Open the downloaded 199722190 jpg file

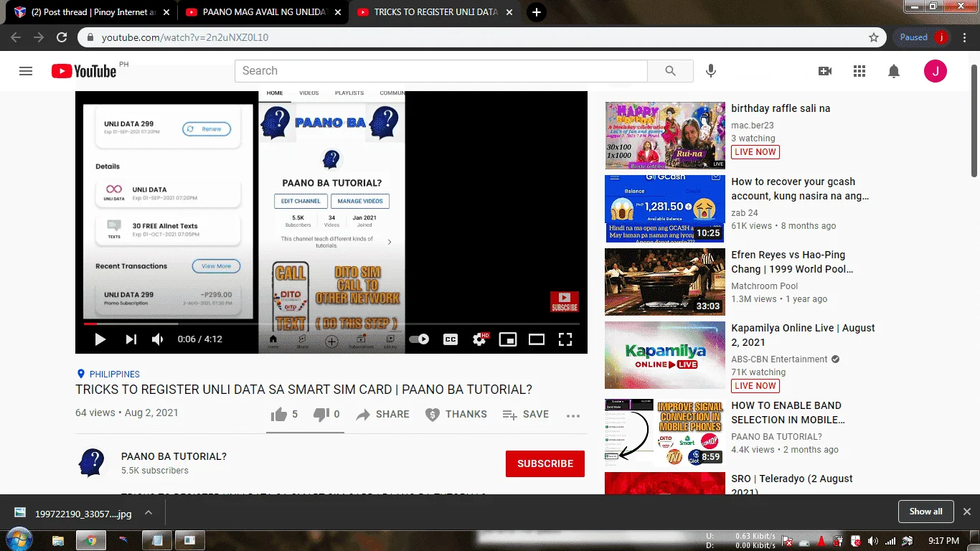[x=73, y=513]
